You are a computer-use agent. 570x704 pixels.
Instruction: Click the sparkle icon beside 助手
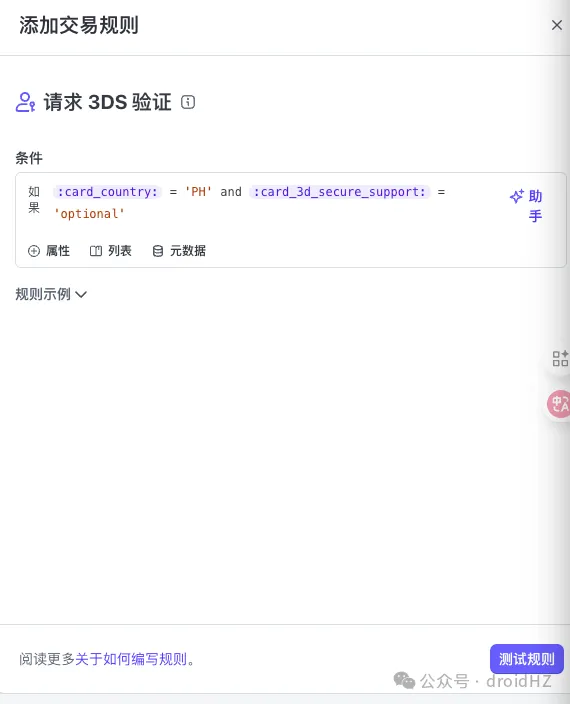pyautogui.click(x=517, y=196)
